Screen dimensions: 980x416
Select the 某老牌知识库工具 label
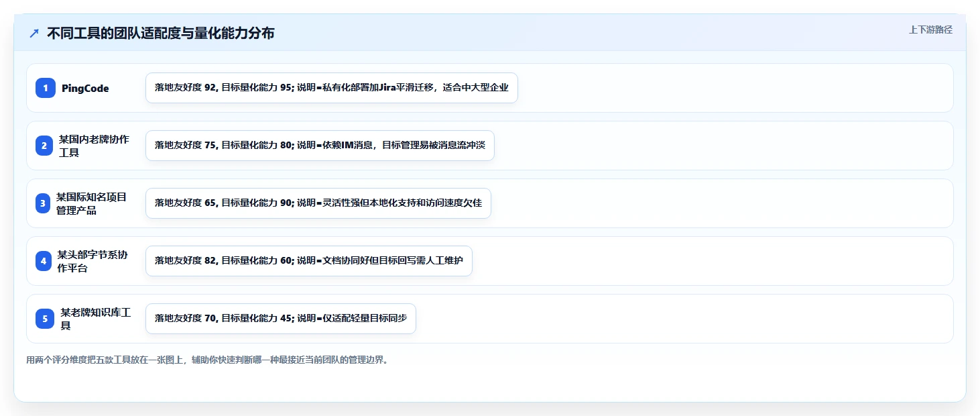pyautogui.click(x=96, y=319)
